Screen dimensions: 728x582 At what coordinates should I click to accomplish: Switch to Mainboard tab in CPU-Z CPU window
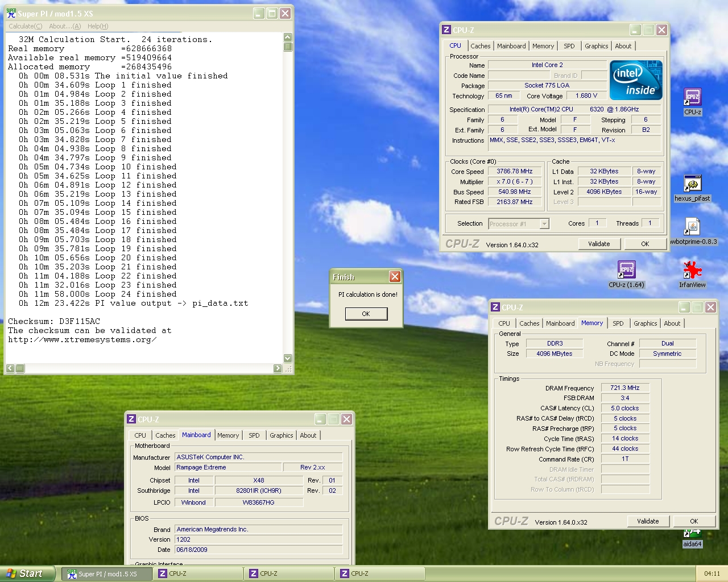[511, 47]
